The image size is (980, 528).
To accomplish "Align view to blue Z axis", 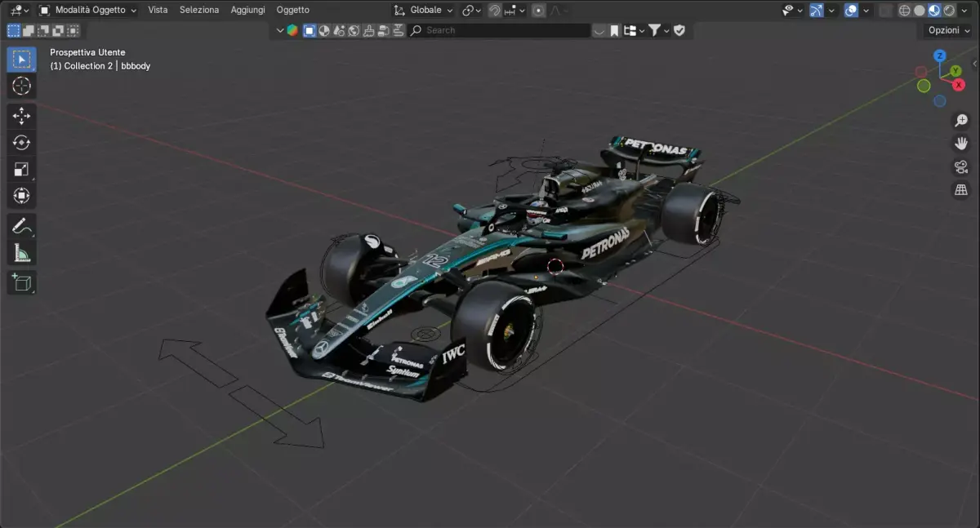I will 940,55.
